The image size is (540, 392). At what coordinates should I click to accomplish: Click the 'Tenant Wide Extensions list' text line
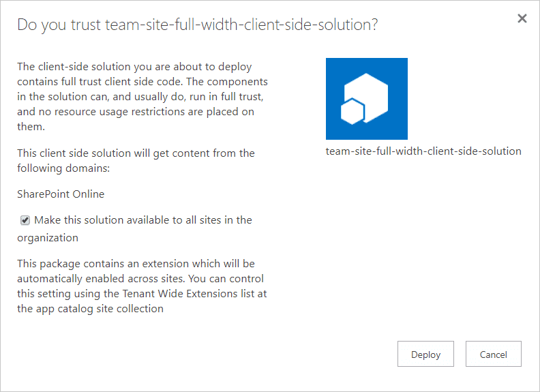pyautogui.click(x=142, y=293)
